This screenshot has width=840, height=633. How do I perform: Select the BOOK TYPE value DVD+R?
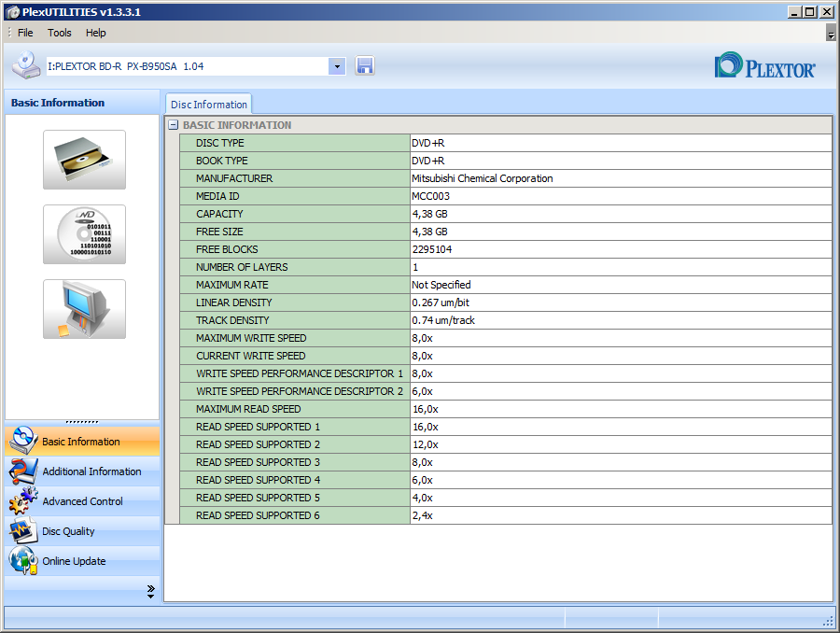pyautogui.click(x=428, y=161)
